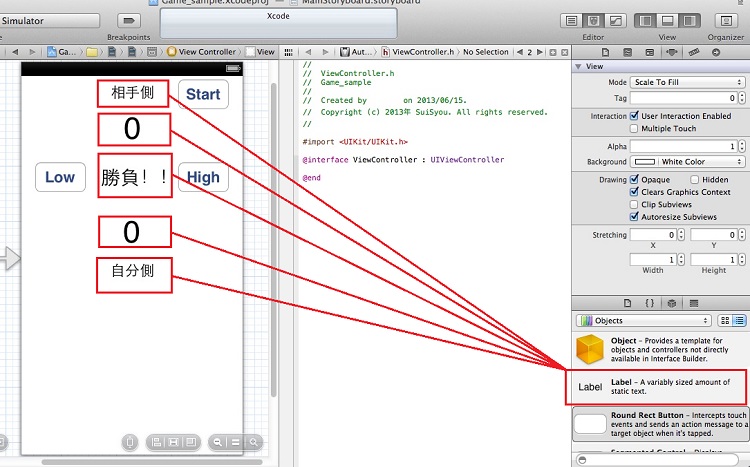The width and height of the screenshot is (750, 467).
Task: Switch Object library to list view
Action: coord(739,321)
